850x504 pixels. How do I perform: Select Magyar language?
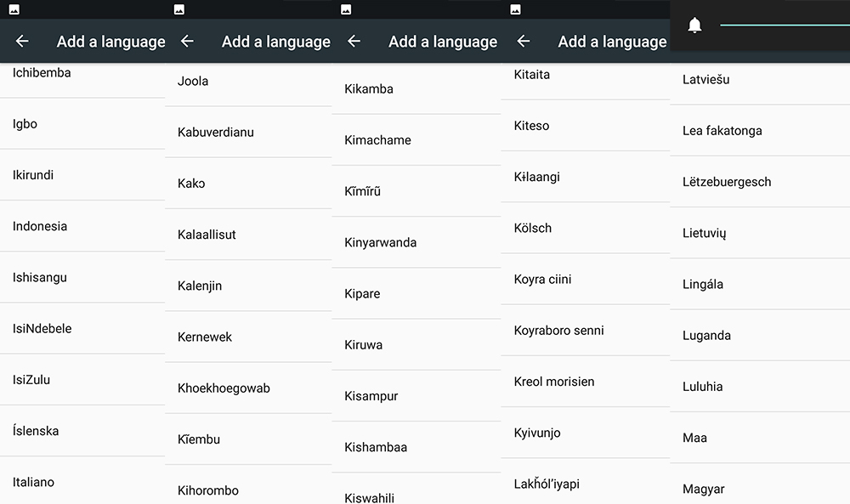704,489
